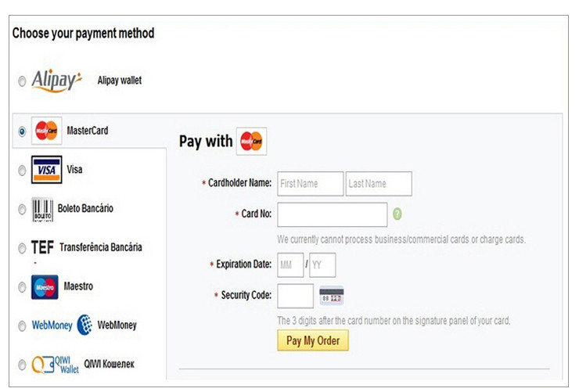Click the Transferência Bancária label
Viewport: 579px width, 392px height.
[100, 248]
